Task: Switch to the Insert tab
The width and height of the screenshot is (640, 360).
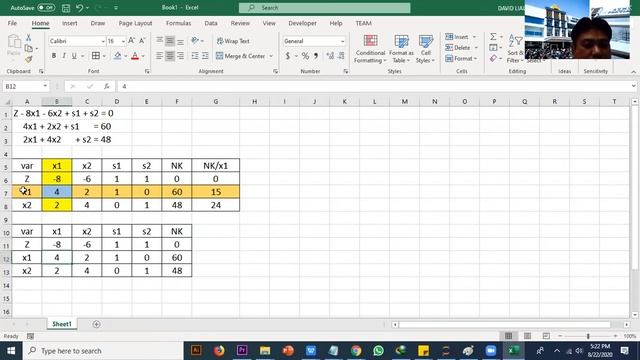Action: click(69, 23)
